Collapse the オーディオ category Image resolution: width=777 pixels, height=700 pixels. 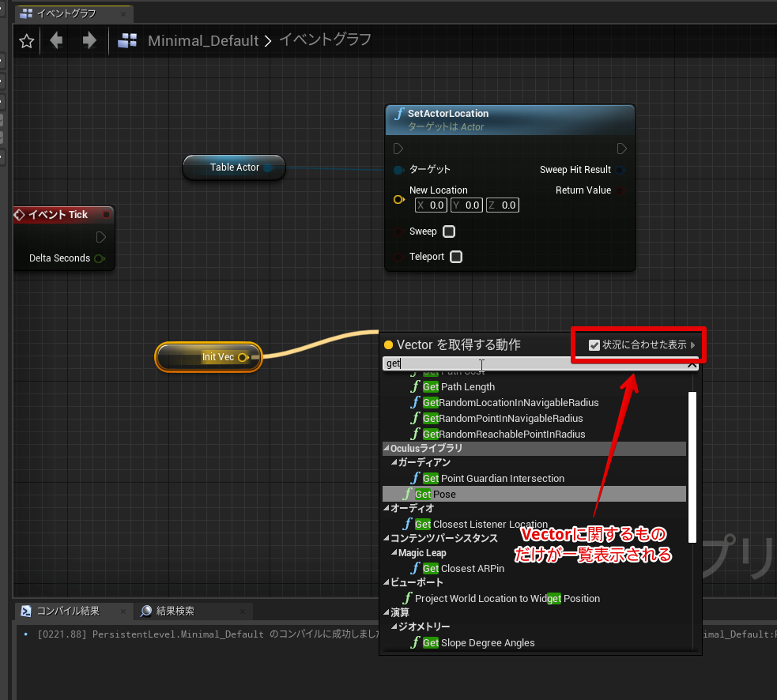pyautogui.click(x=387, y=508)
